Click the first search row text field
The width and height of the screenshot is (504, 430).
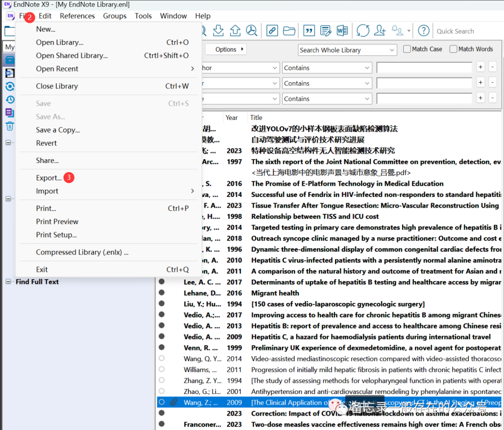[x=424, y=68]
